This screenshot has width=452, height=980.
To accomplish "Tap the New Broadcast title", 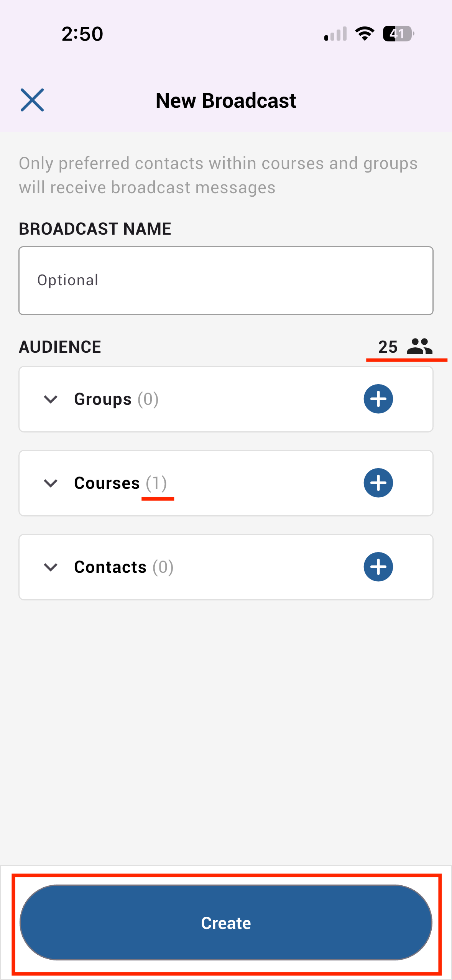I will (x=226, y=101).
